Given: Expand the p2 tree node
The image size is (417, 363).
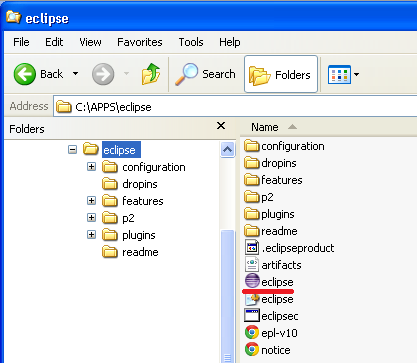Looking at the screenshot, I should pos(91,217).
